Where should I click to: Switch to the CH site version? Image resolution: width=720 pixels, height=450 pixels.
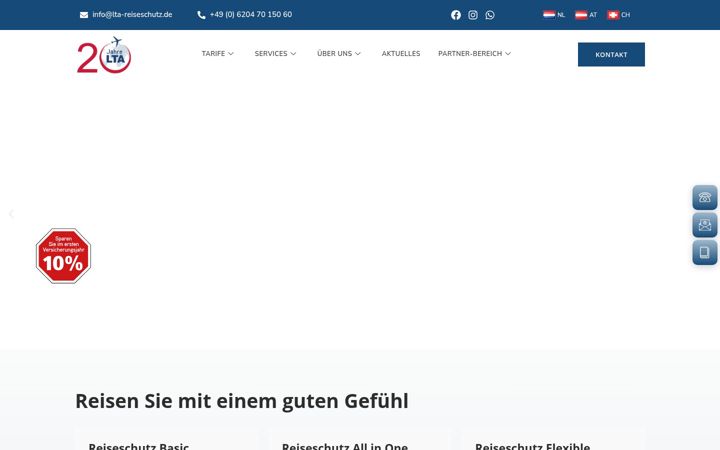(x=625, y=15)
